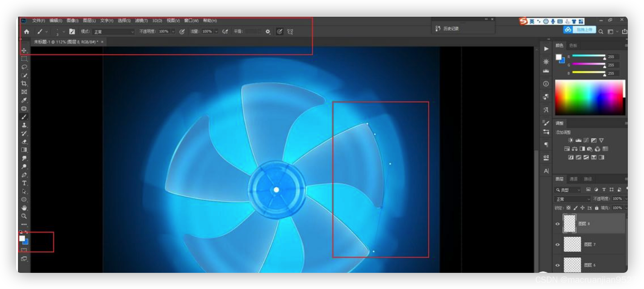Select the Gradient tool
The width and height of the screenshot is (644, 289).
coord(24,150)
